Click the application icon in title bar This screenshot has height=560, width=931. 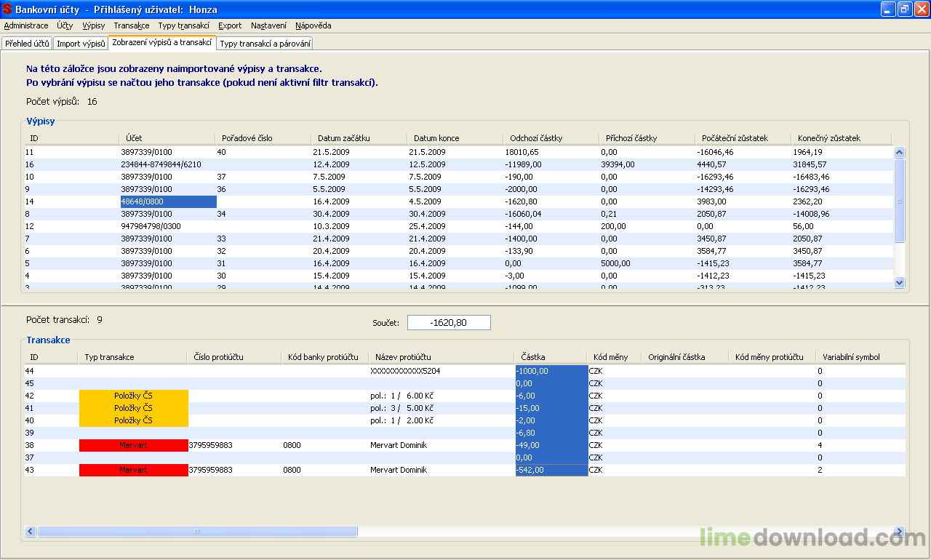click(x=7, y=9)
